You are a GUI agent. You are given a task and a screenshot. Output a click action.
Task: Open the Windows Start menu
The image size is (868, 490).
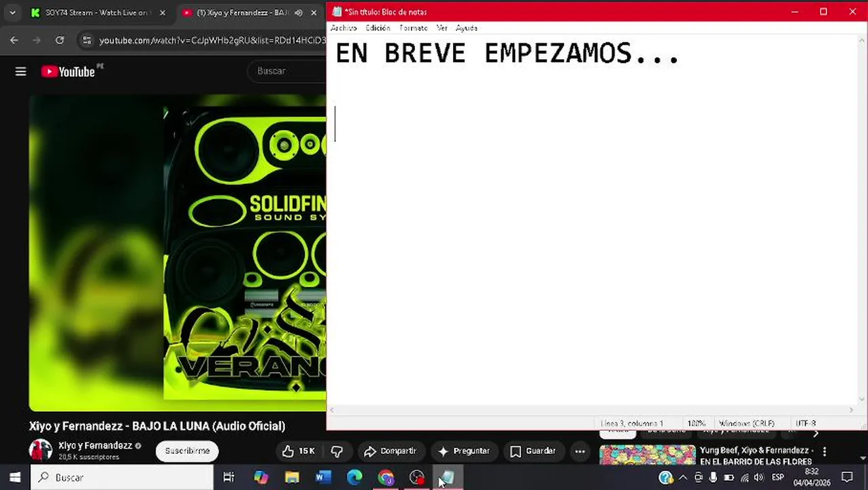click(x=15, y=477)
